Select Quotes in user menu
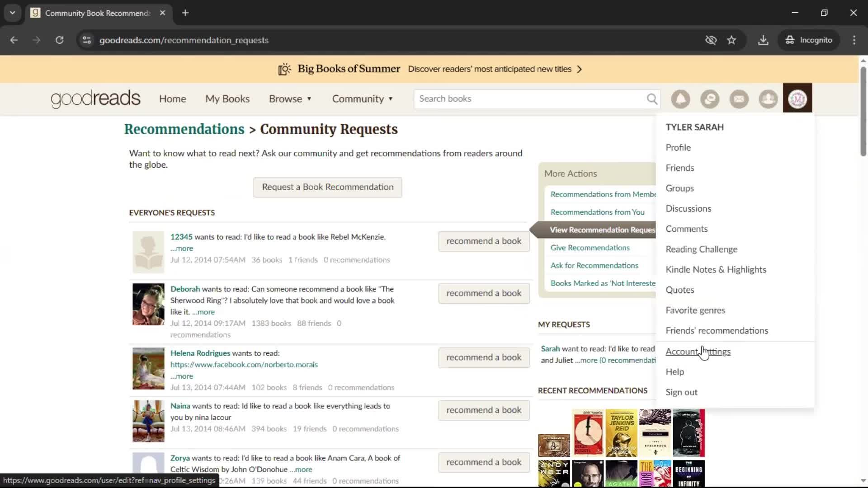This screenshot has width=868, height=488. (x=679, y=290)
